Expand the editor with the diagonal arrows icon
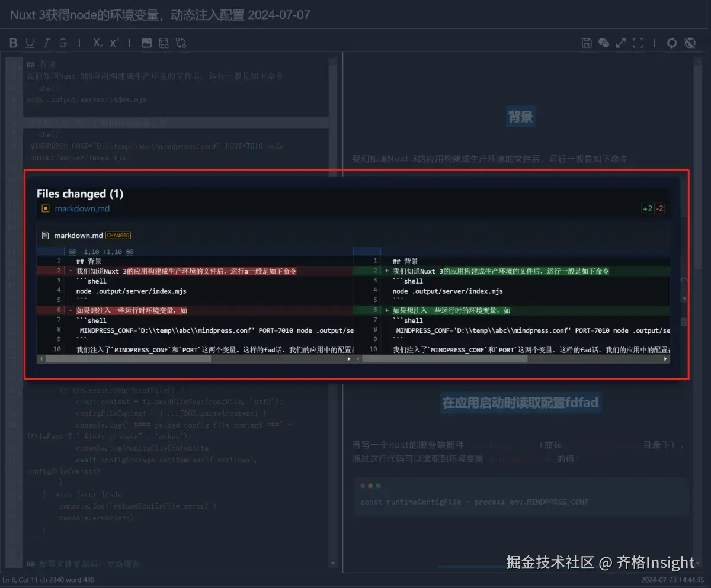The image size is (711, 588). [621, 43]
